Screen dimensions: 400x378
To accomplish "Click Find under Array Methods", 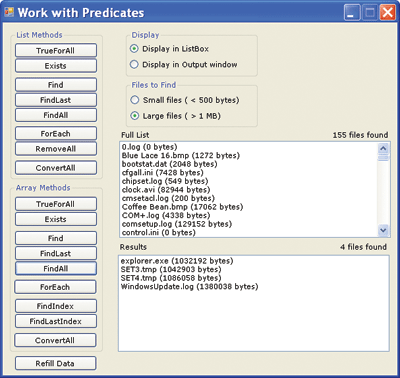I will (x=56, y=238).
